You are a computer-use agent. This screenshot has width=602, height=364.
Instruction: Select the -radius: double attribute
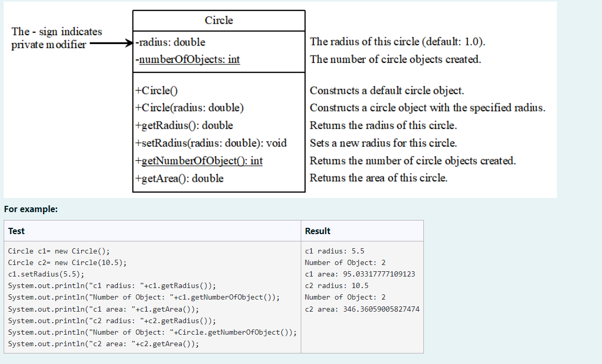[x=169, y=42]
